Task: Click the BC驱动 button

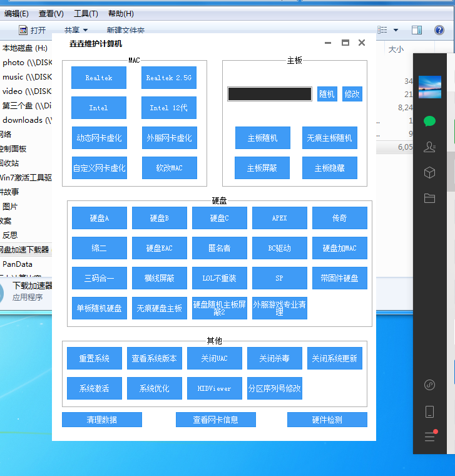Action: click(x=280, y=248)
